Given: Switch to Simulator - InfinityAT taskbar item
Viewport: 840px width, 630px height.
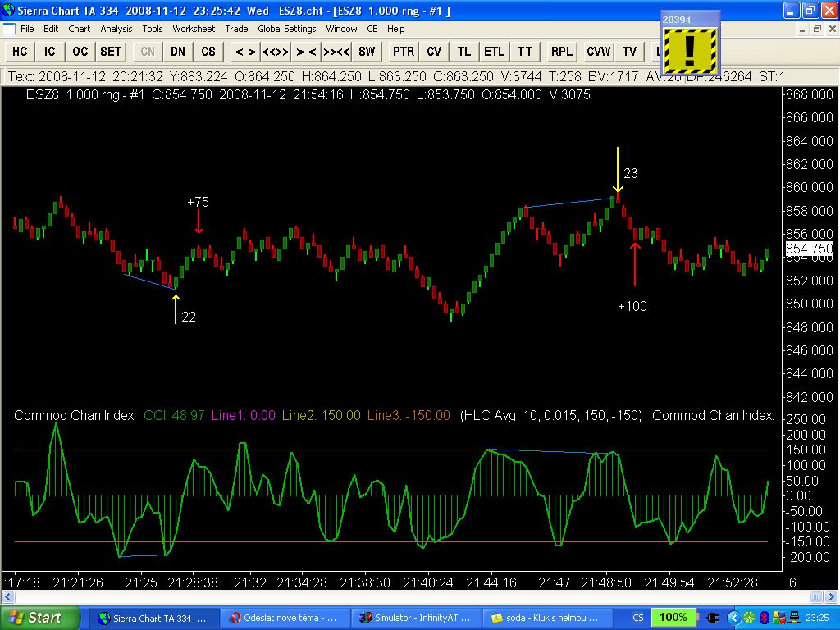Looking at the screenshot, I should coord(416,618).
